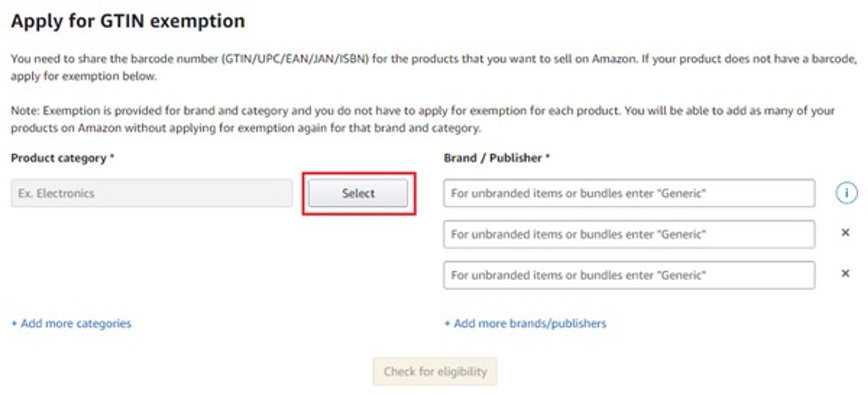Click the third Brand / Publisher input
Screen dimensions: 868x394
tap(629, 275)
